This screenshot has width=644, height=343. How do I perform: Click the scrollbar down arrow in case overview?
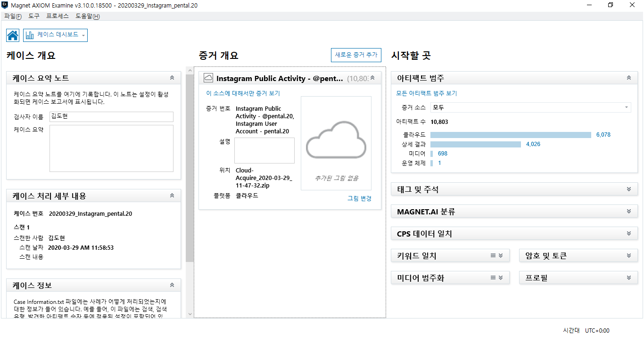click(x=190, y=314)
